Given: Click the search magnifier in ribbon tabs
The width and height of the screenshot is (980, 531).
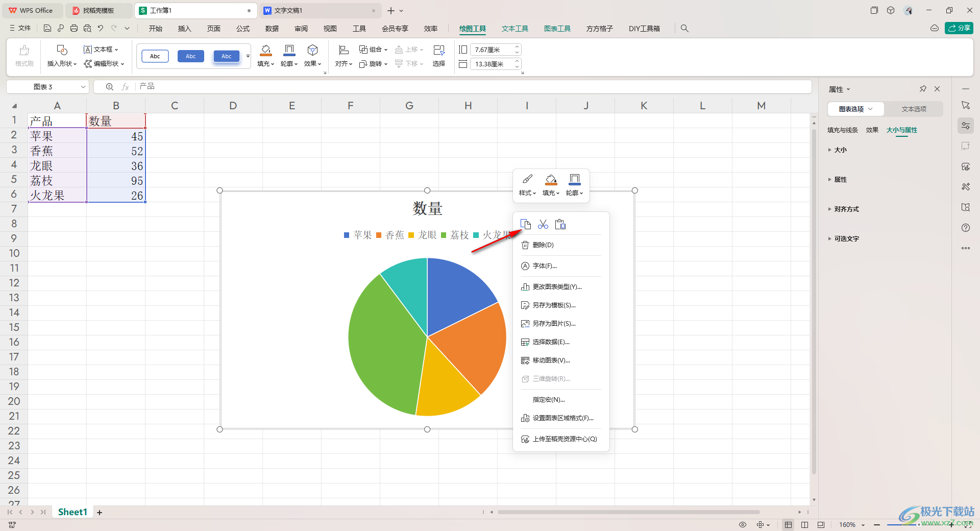Looking at the screenshot, I should pyautogui.click(x=684, y=29).
